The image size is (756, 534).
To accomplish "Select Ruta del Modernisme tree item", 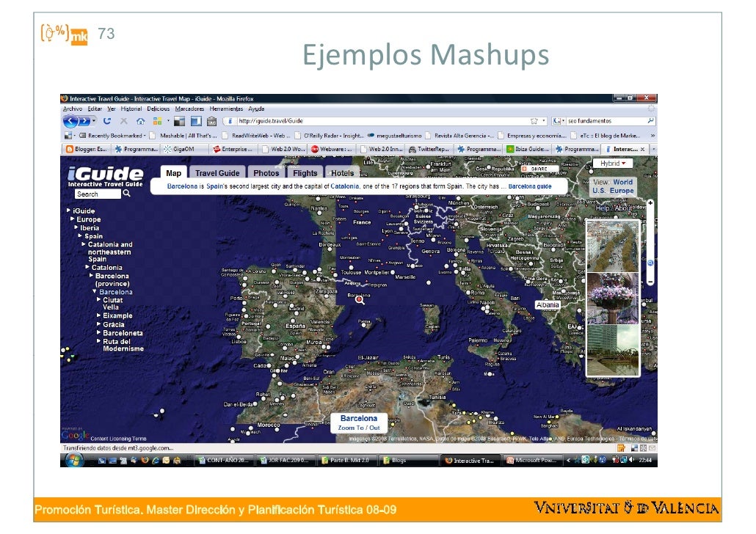I will point(123,345).
